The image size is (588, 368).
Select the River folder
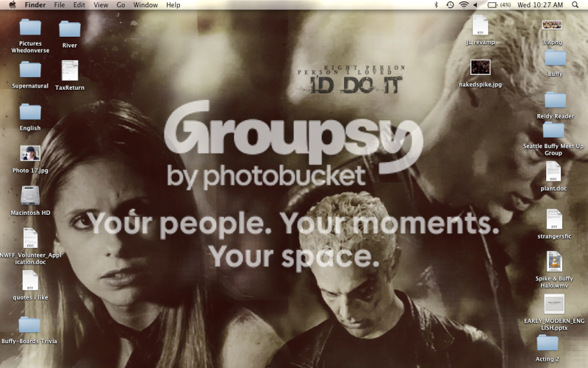pos(70,29)
